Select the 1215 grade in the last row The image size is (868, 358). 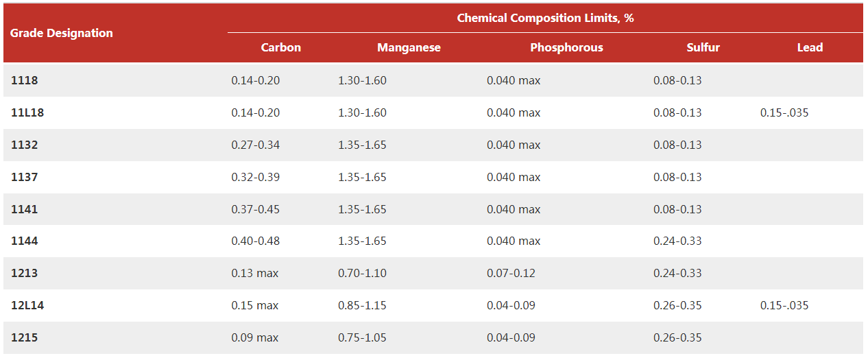click(25, 337)
